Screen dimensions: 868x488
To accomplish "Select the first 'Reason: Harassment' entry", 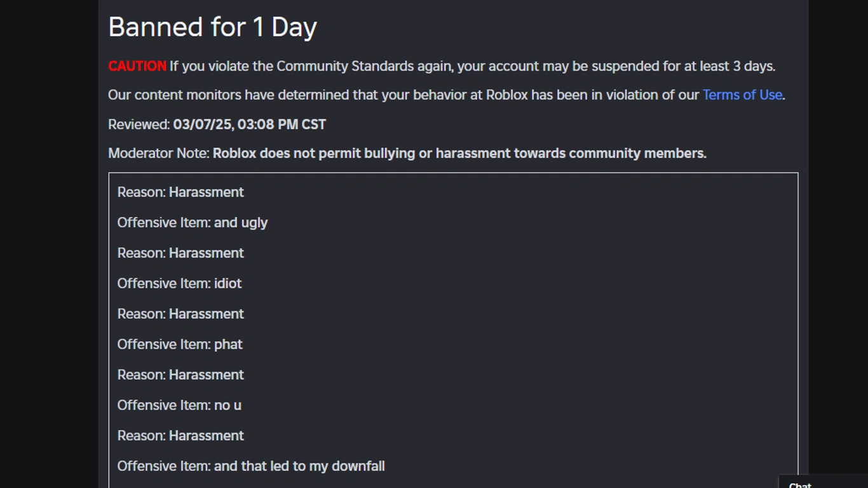I will (180, 192).
